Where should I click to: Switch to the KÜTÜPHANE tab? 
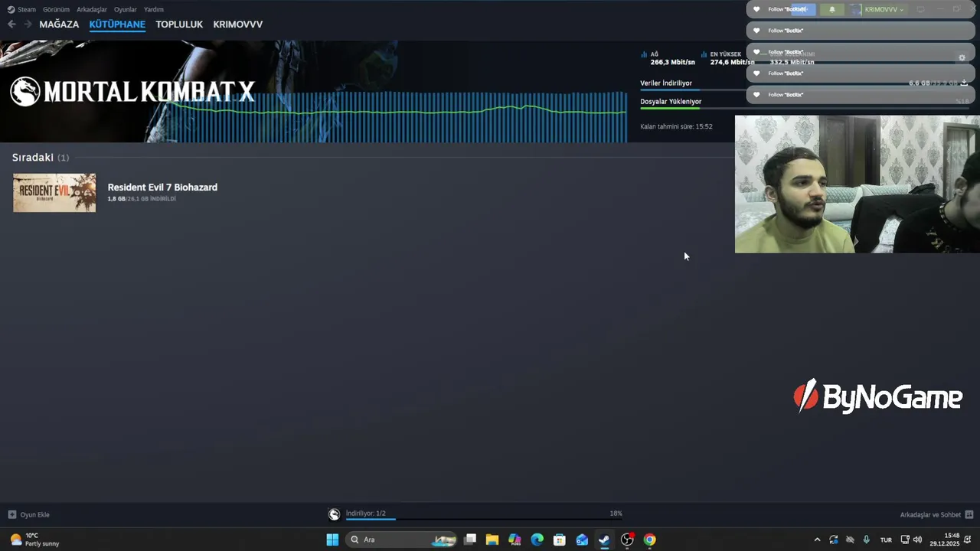pyautogui.click(x=117, y=24)
